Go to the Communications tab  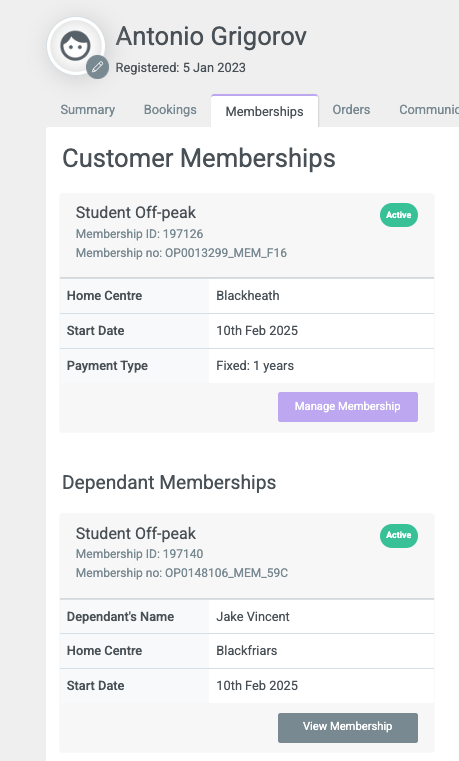point(429,110)
